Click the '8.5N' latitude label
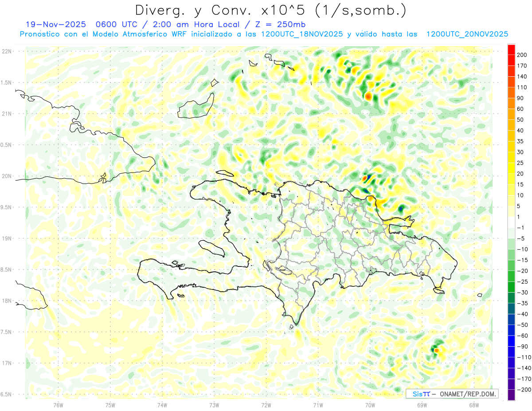Image resolution: width=532 pixels, height=411 pixels. (x=6, y=270)
